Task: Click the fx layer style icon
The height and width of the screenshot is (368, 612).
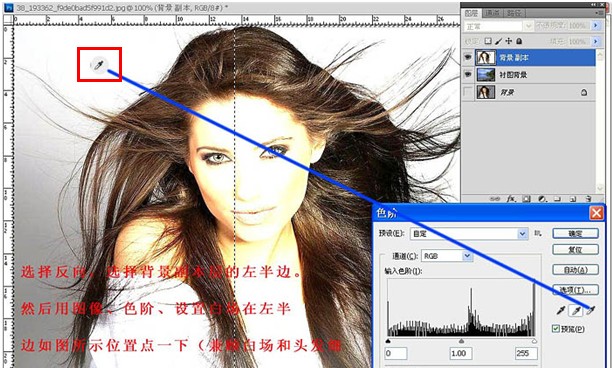Action: (511, 199)
